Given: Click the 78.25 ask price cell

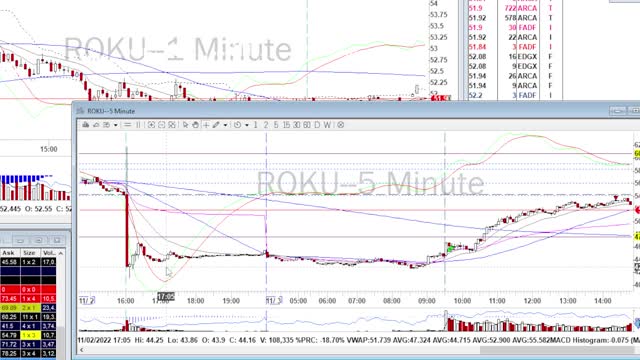Looking at the screenshot, I should [9, 353].
